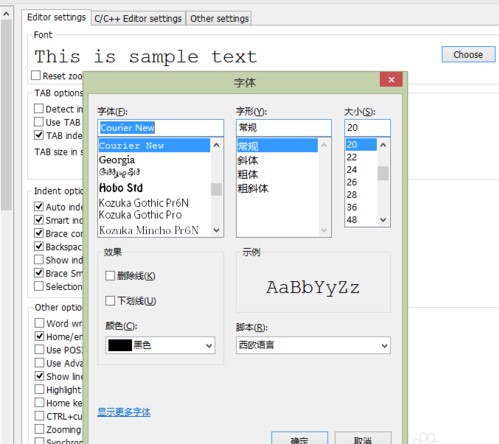Click font list scroll up arrow

[216, 145]
